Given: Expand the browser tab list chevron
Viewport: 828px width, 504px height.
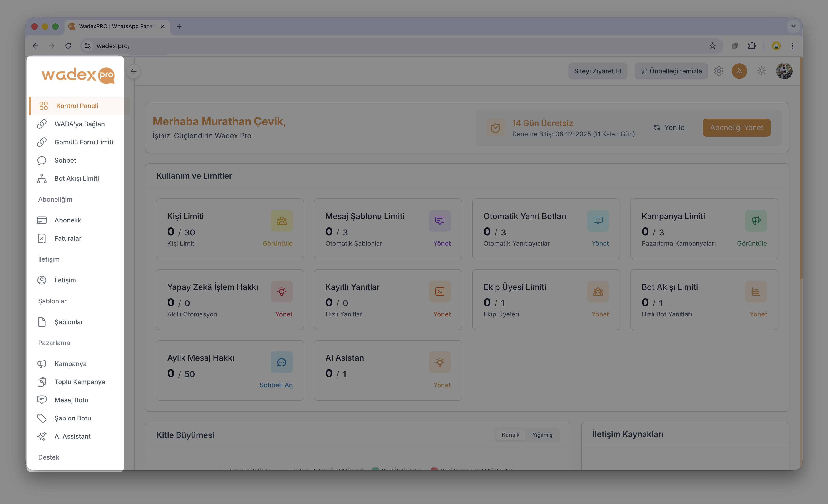Looking at the screenshot, I should click(793, 26).
